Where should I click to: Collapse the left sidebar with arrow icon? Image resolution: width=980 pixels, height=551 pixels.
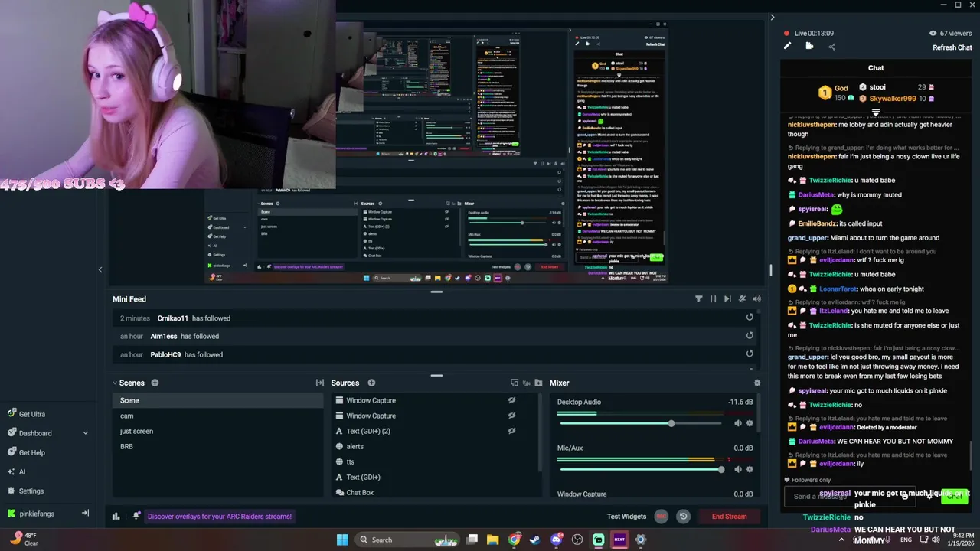(86, 514)
